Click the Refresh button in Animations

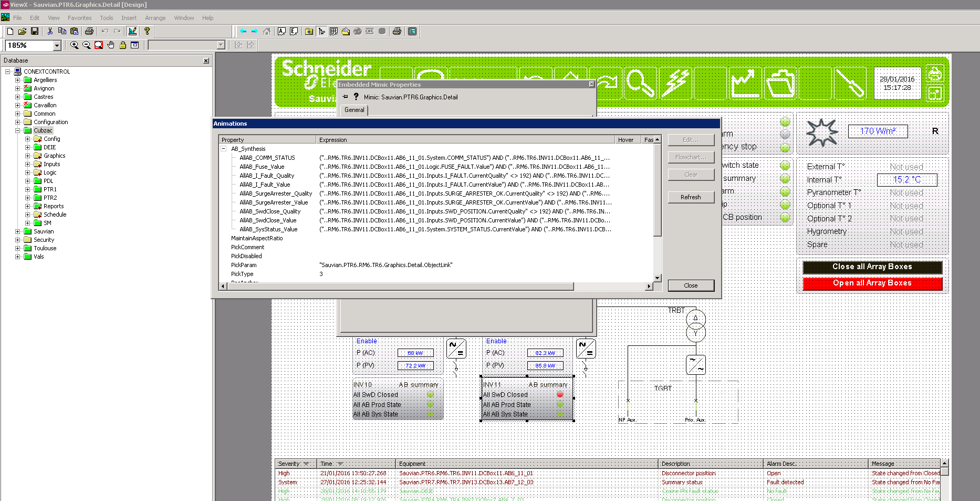[x=691, y=197]
